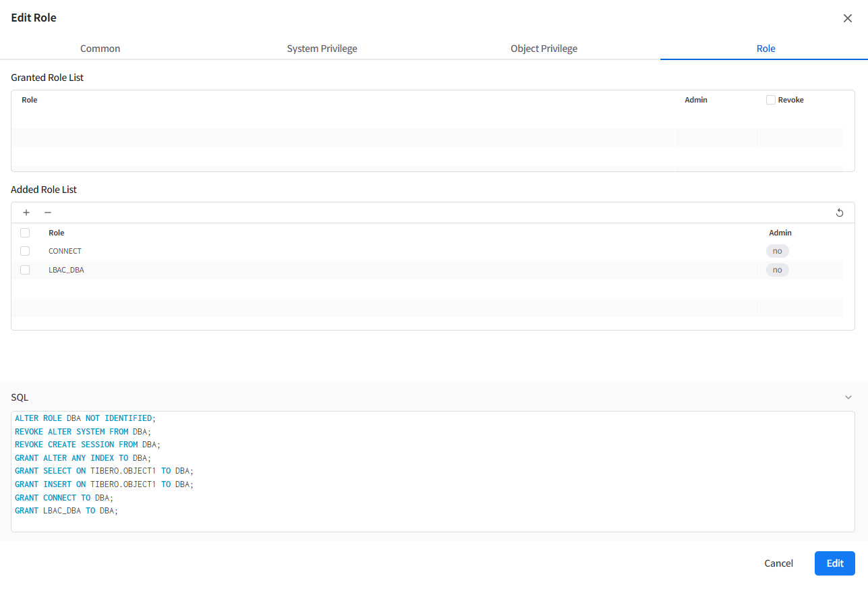
Task: Remove selected role with the minus icon
Action: (x=48, y=213)
